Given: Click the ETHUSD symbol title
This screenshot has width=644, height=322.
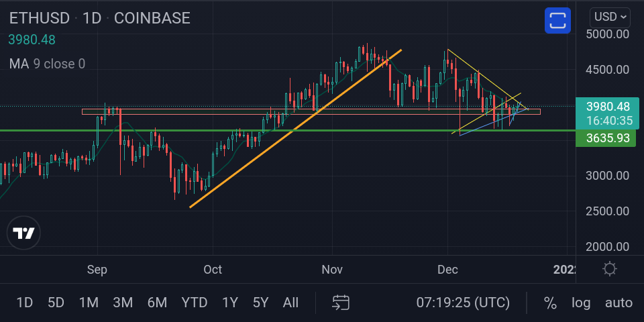Looking at the screenshot, I should point(40,18).
